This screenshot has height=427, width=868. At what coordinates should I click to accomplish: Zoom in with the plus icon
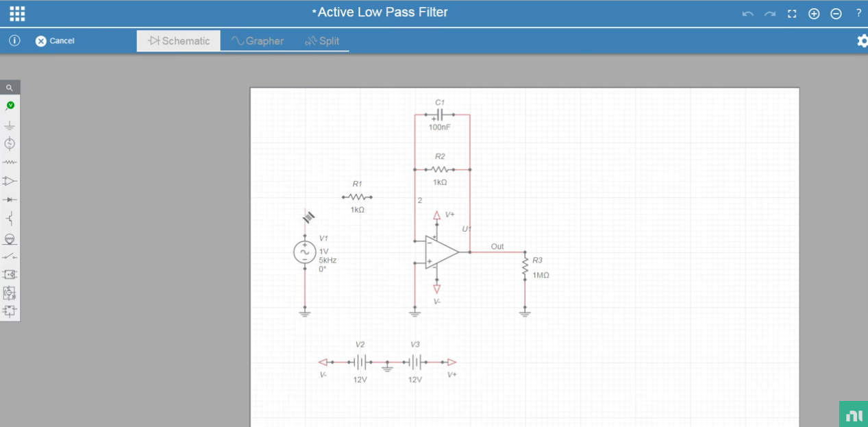814,14
